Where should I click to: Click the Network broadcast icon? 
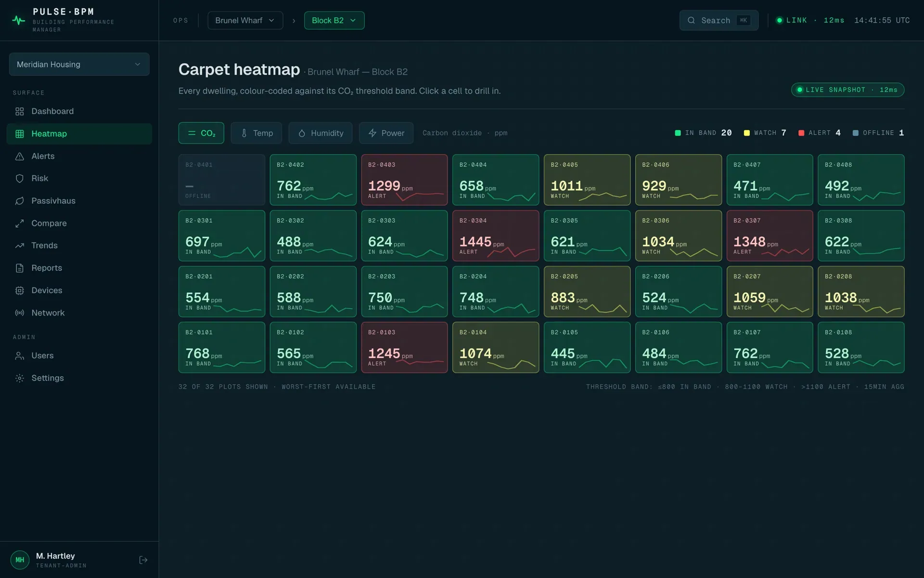(x=20, y=313)
